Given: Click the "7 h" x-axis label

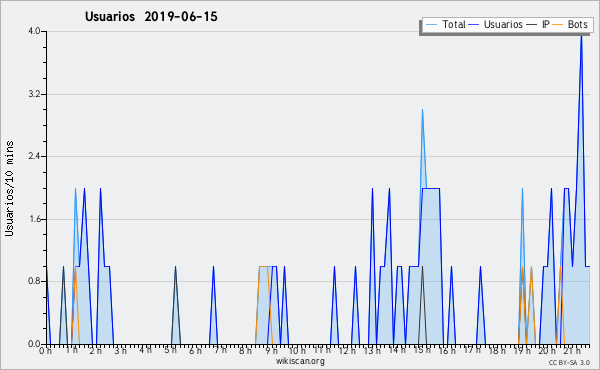Looking at the screenshot, I should pyautogui.click(x=220, y=350).
